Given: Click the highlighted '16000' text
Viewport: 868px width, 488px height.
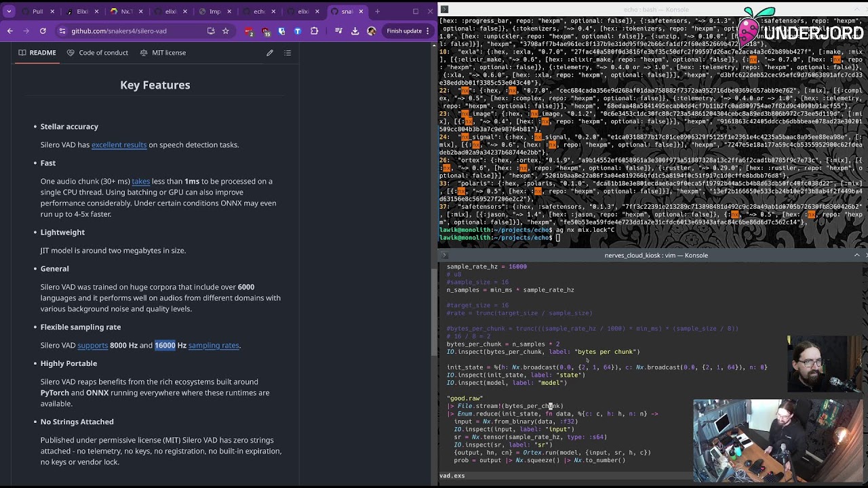Looking at the screenshot, I should pyautogui.click(x=165, y=345).
